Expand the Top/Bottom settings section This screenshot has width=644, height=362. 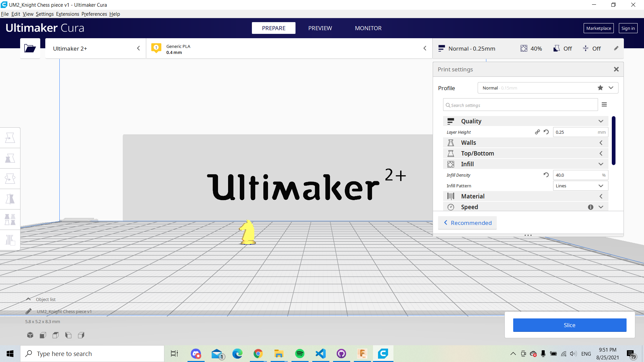pos(526,154)
